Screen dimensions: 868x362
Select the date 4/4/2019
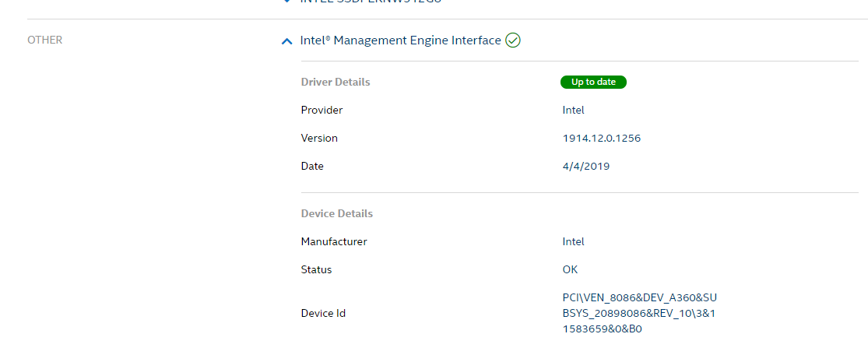click(x=586, y=166)
